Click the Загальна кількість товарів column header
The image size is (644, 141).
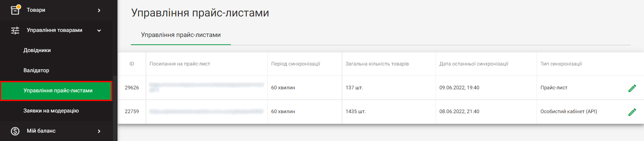377,64
